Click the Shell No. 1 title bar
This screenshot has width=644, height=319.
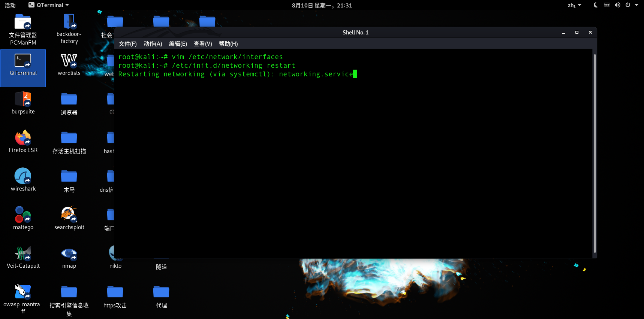355,33
